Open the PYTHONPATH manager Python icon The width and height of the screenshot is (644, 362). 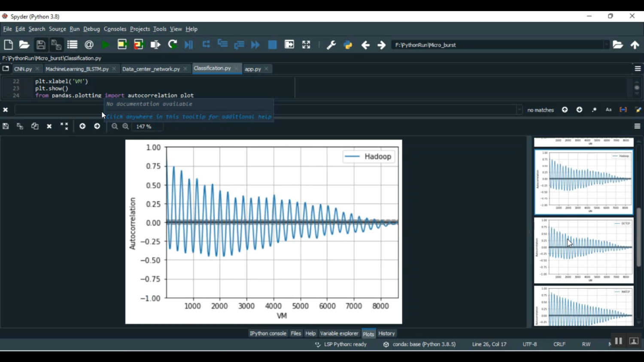(348, 45)
